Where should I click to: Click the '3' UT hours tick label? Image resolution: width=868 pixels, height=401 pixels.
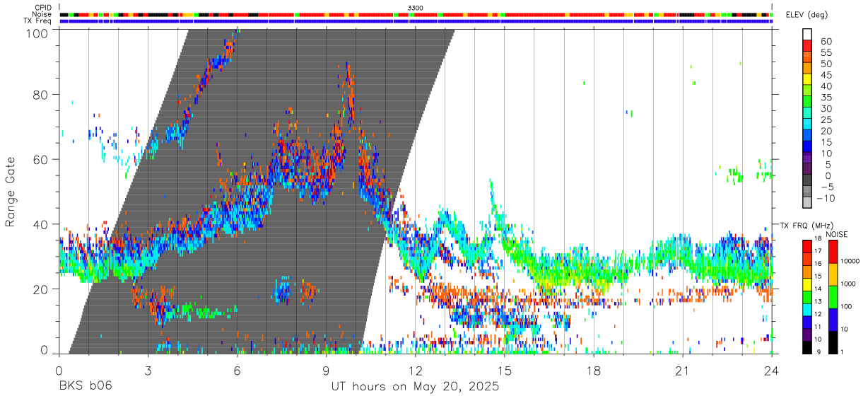tap(148, 371)
